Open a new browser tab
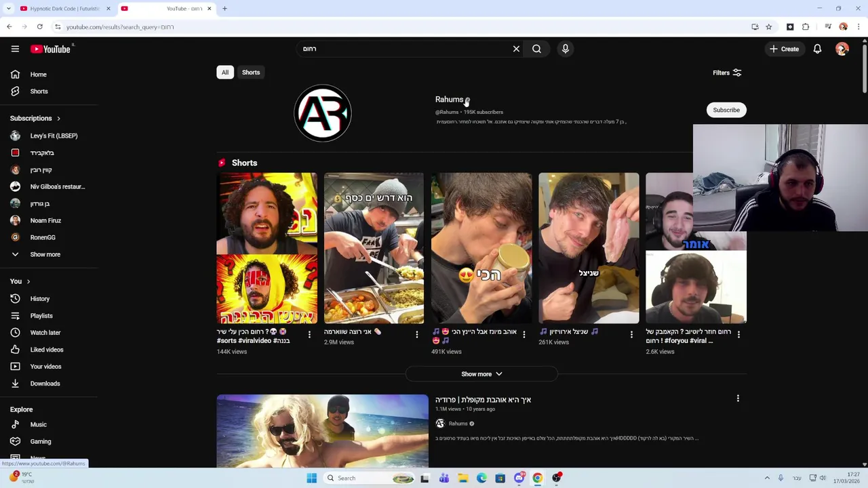Screen dimensions: 868x488 [x=224, y=9]
